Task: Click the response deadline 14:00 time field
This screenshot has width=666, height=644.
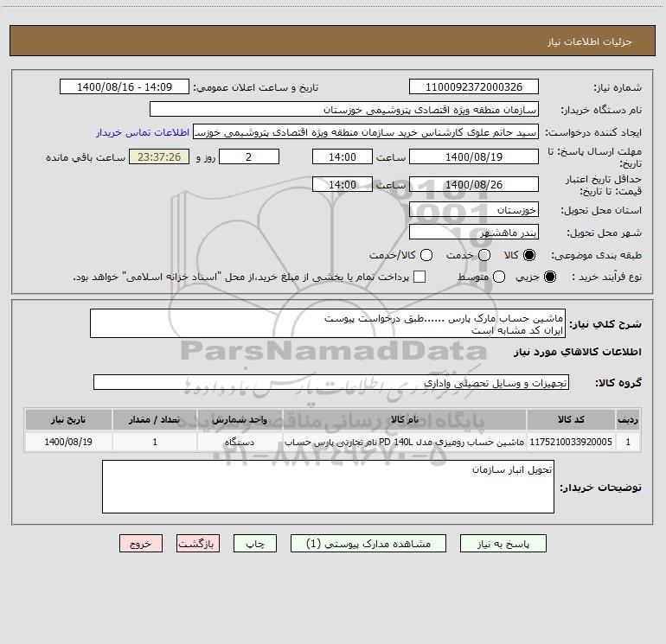Action: 343,156
